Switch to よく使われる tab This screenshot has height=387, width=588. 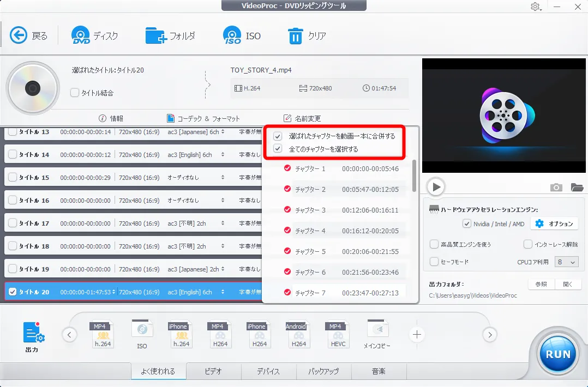click(158, 371)
